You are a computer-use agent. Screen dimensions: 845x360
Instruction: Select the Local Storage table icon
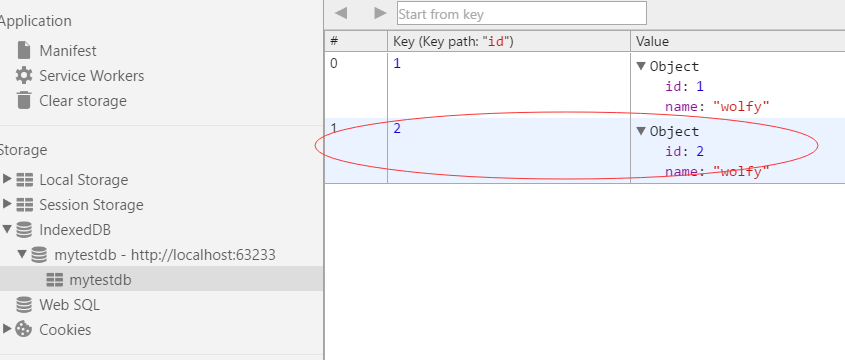(24, 180)
